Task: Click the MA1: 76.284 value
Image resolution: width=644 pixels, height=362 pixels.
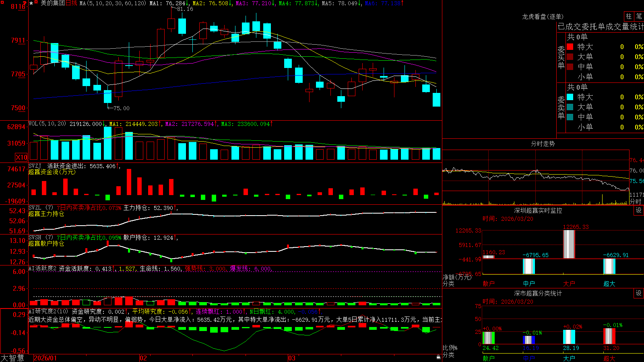Action: click(169, 3)
